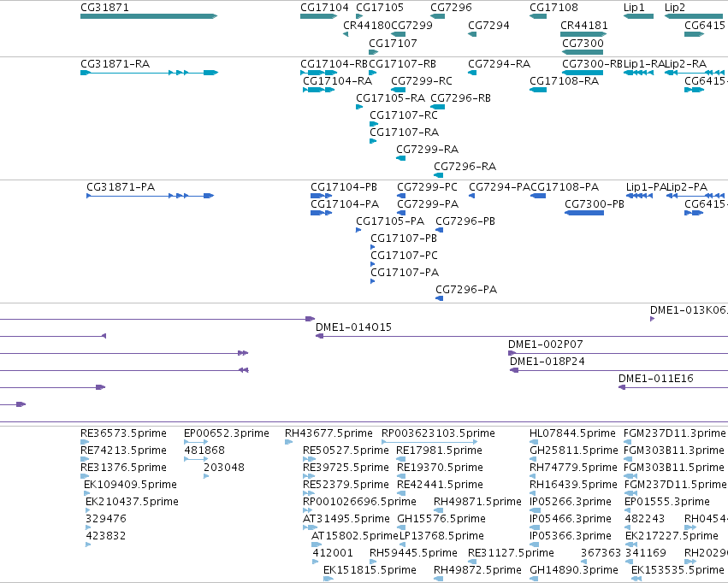Click the 'GH15576.5prime' EST label
The height and width of the screenshot is (583, 728).
[441, 519]
